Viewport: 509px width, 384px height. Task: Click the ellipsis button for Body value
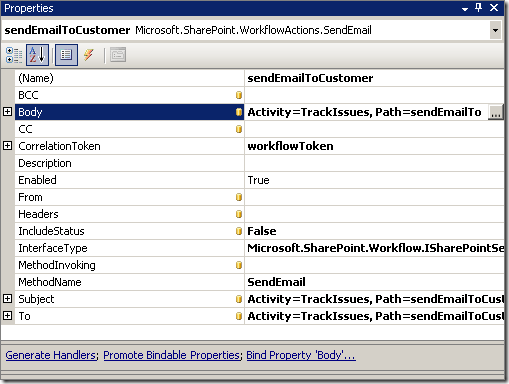(x=496, y=112)
